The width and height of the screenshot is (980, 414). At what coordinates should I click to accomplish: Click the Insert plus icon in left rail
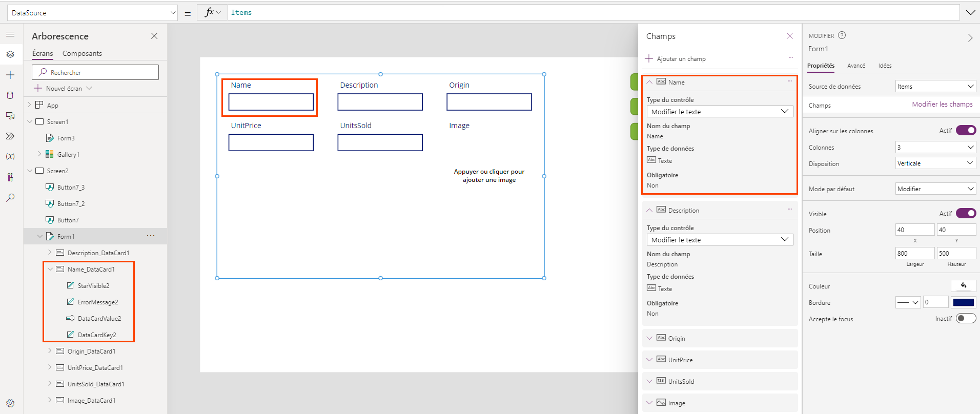point(10,75)
